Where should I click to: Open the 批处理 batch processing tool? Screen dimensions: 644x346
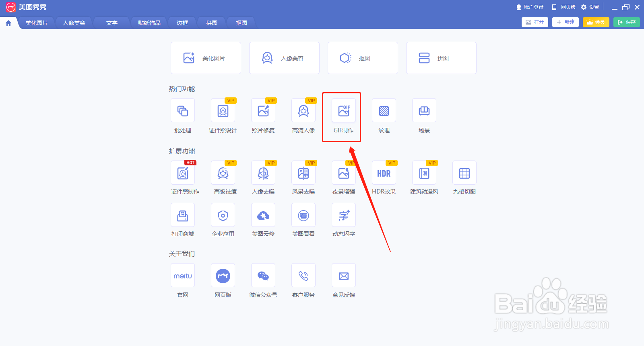[x=183, y=111]
